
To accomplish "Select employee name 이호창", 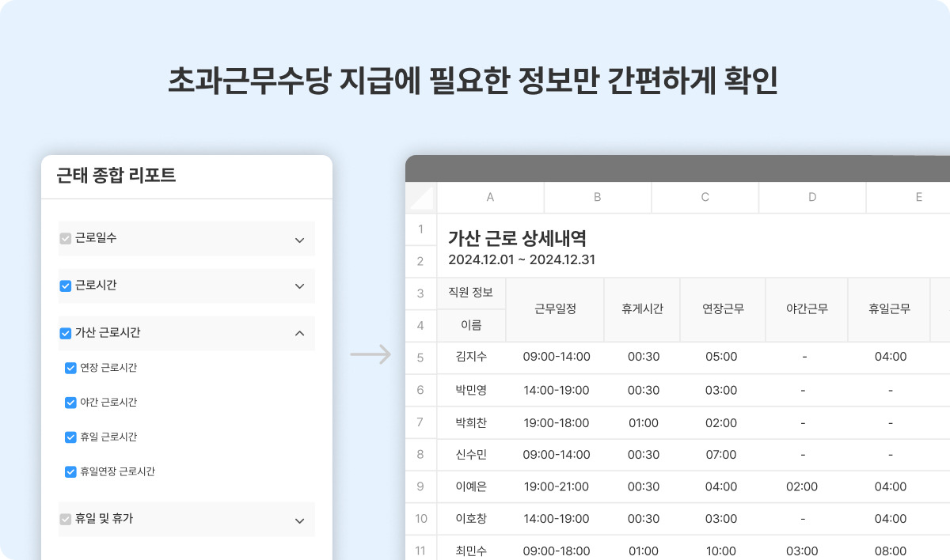I will tap(471, 519).
